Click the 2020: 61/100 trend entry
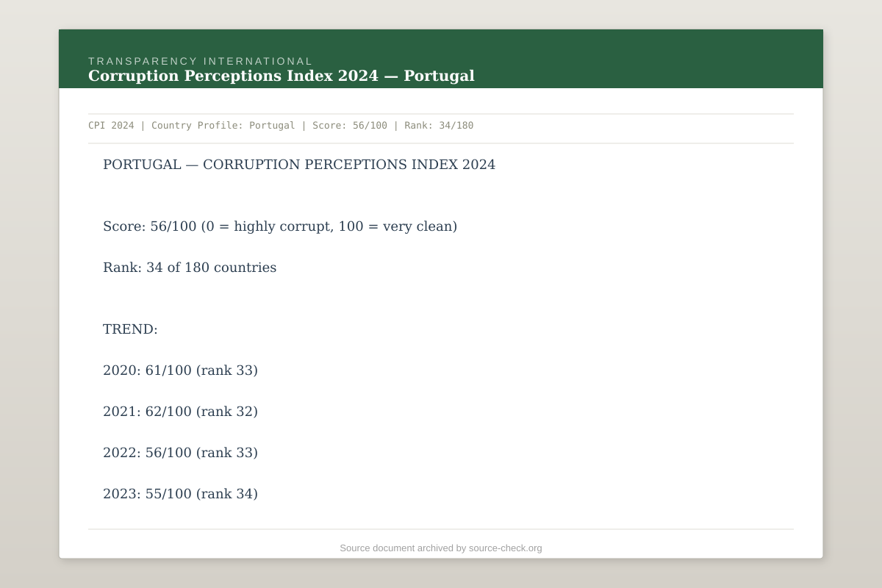 coord(180,370)
